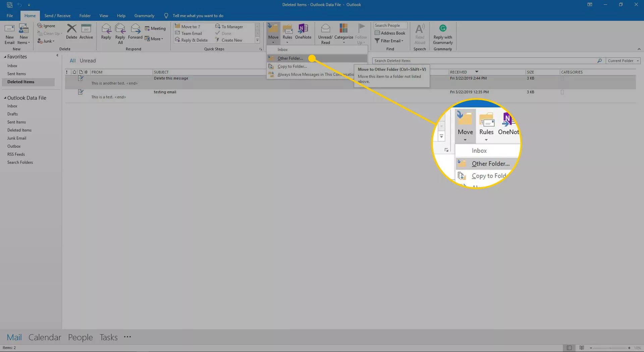This screenshot has height=352, width=644.
Task: Sort by the RECEIVED column header
Action: pos(486,72)
